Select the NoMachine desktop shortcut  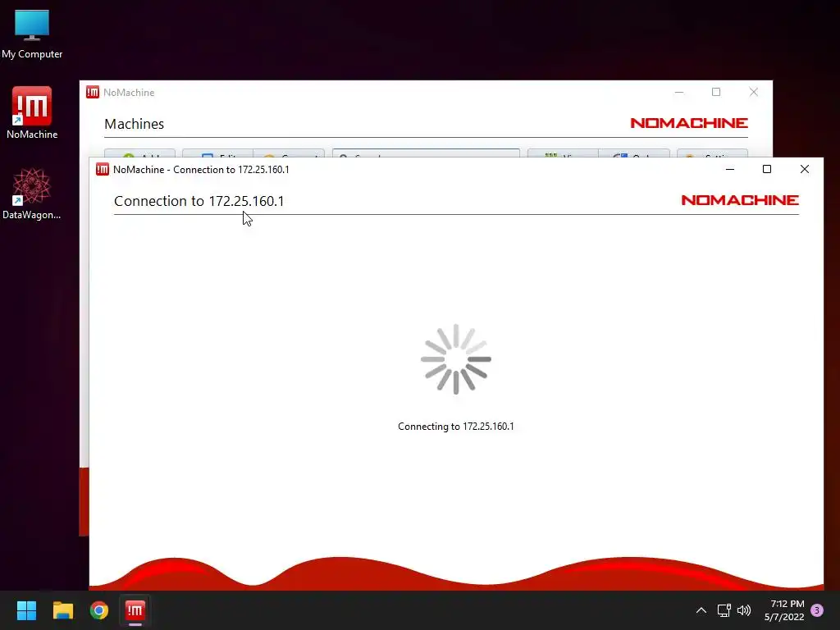pyautogui.click(x=32, y=113)
